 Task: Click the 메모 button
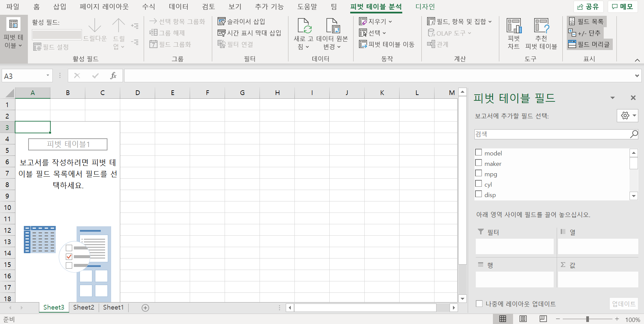coord(622,7)
